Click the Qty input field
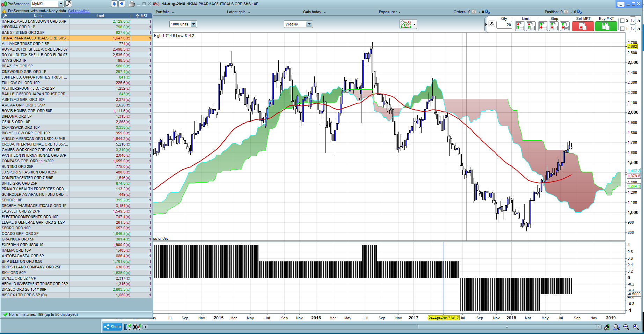 (x=504, y=25)
